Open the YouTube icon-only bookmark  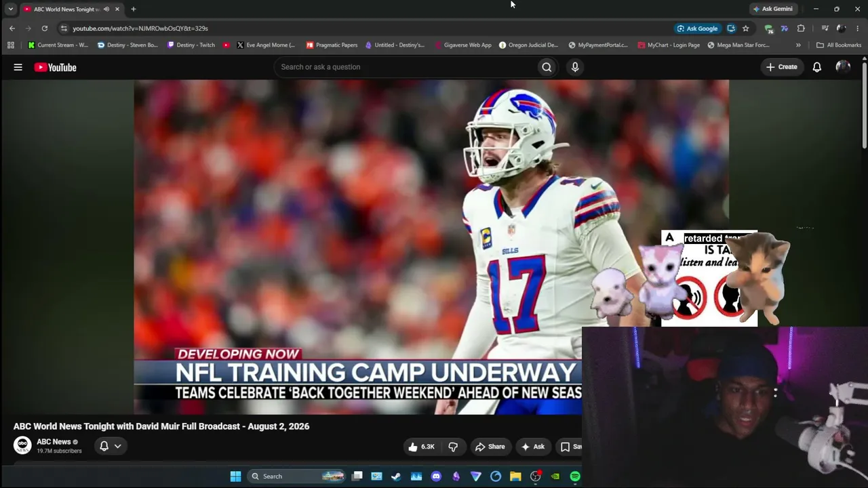click(x=226, y=45)
